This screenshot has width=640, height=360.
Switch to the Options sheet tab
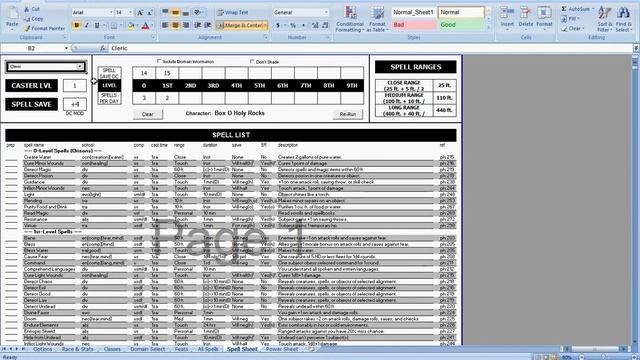[x=42, y=349]
